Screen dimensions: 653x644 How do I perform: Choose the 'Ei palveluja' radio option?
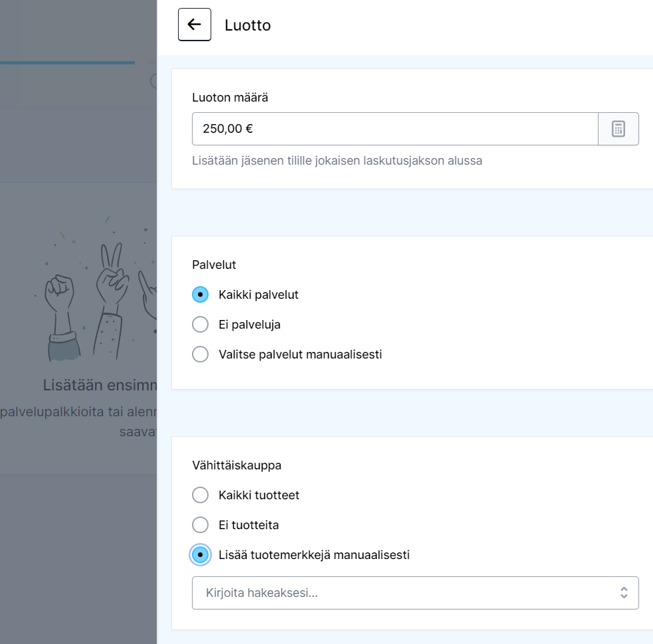point(201,325)
